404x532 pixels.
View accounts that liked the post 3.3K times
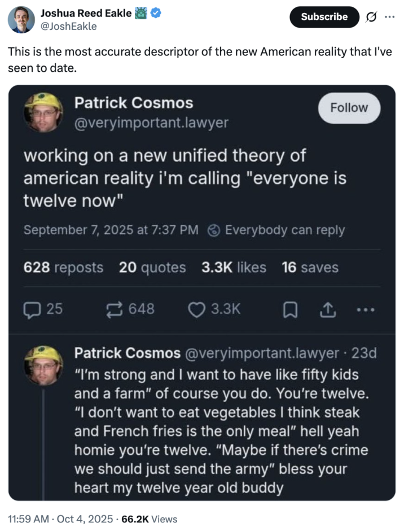pos(232,267)
